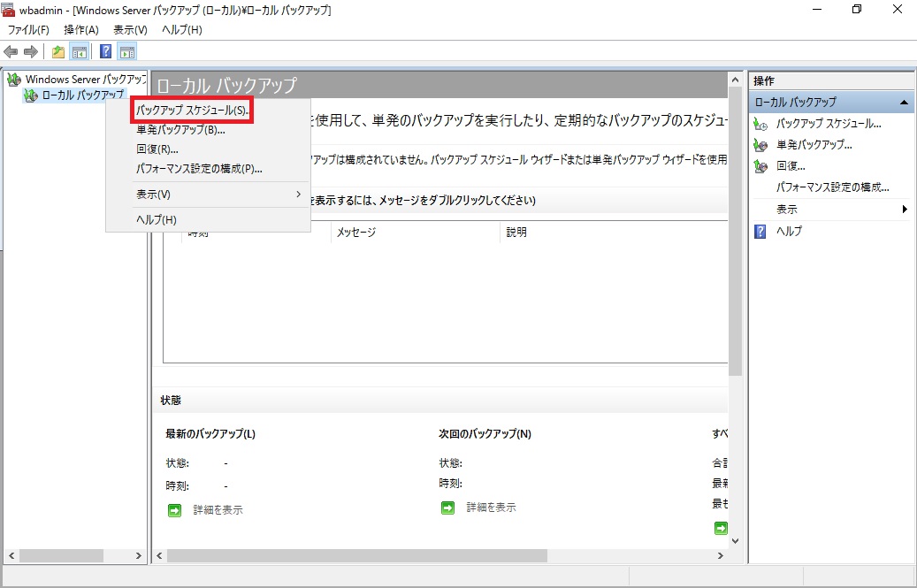The image size is (917, 588).
Task: Click 詳細を表示 under 次回のバックアップ
Action: point(491,508)
